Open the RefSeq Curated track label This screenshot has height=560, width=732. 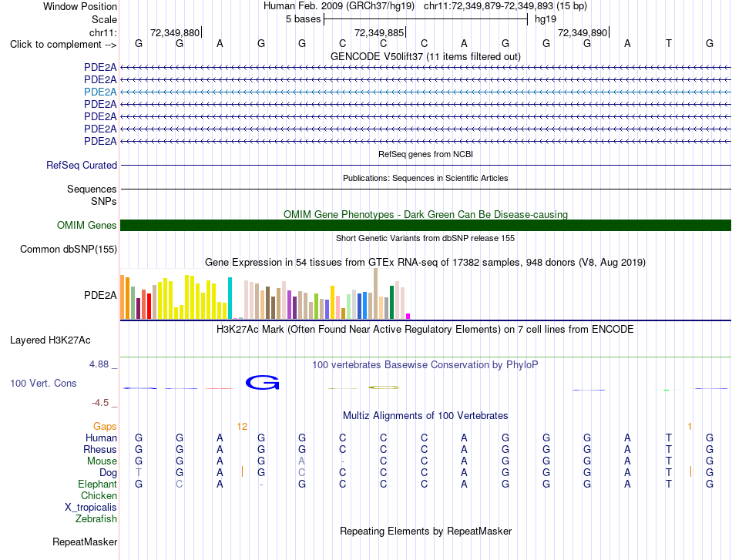(81, 165)
